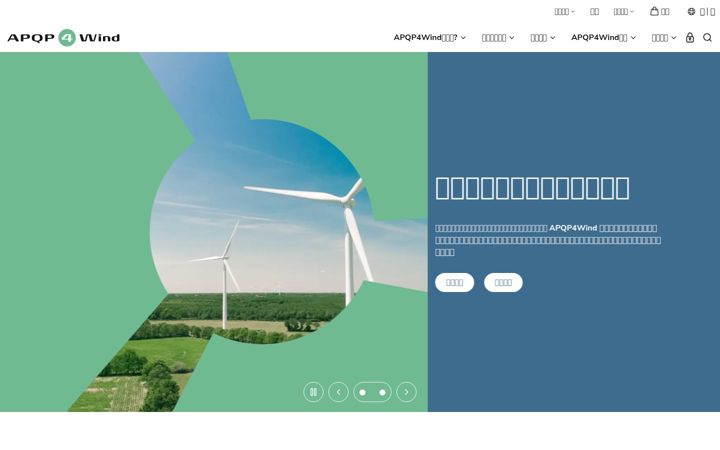Go home via APQP4Wind logo
Image resolution: width=720 pixels, height=450 pixels.
[x=63, y=38]
